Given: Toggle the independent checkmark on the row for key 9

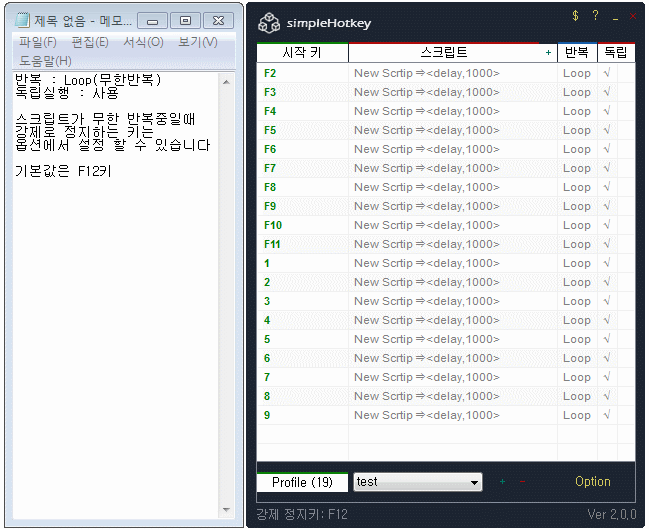Looking at the screenshot, I should tap(607, 415).
